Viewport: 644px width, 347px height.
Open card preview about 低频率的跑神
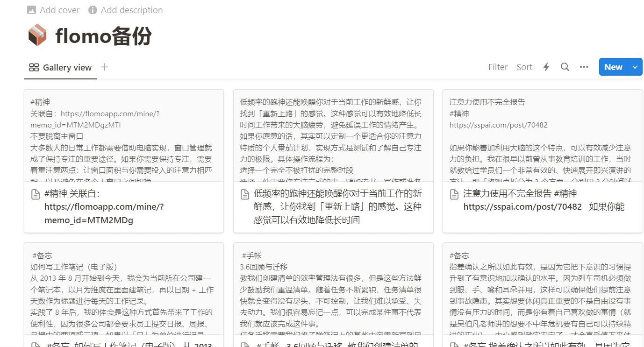coord(333,135)
